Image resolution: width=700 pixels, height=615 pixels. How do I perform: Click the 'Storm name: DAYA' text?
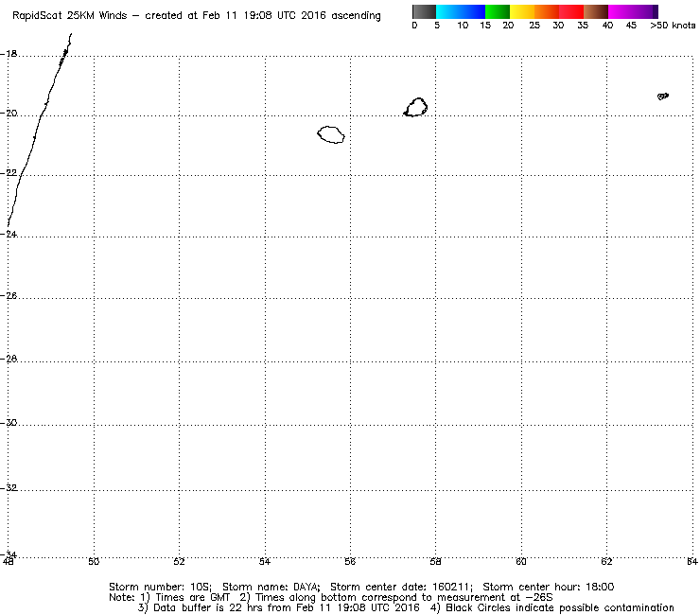271,587
